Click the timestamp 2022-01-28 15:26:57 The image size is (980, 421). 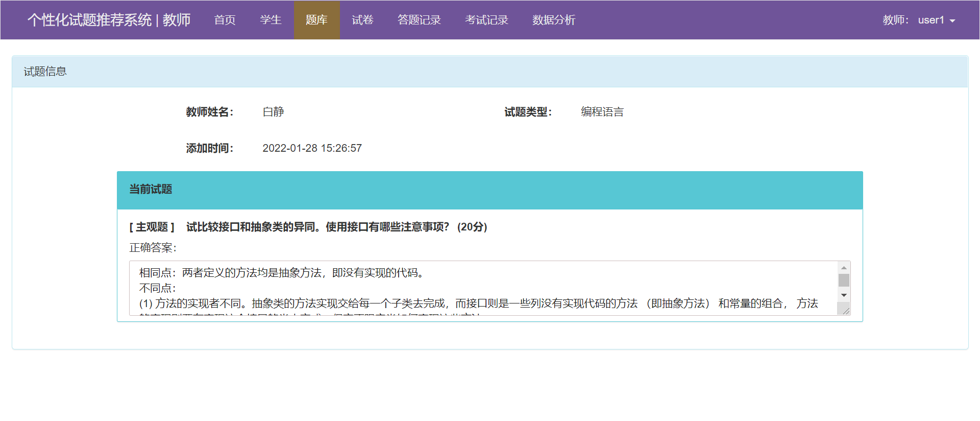pyautogui.click(x=312, y=148)
